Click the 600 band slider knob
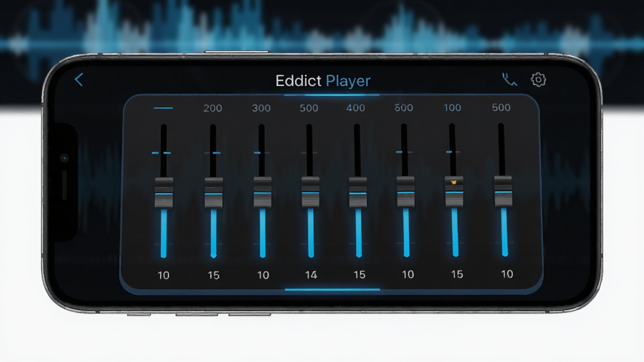Screen dimensions: 644x362 (406, 192)
